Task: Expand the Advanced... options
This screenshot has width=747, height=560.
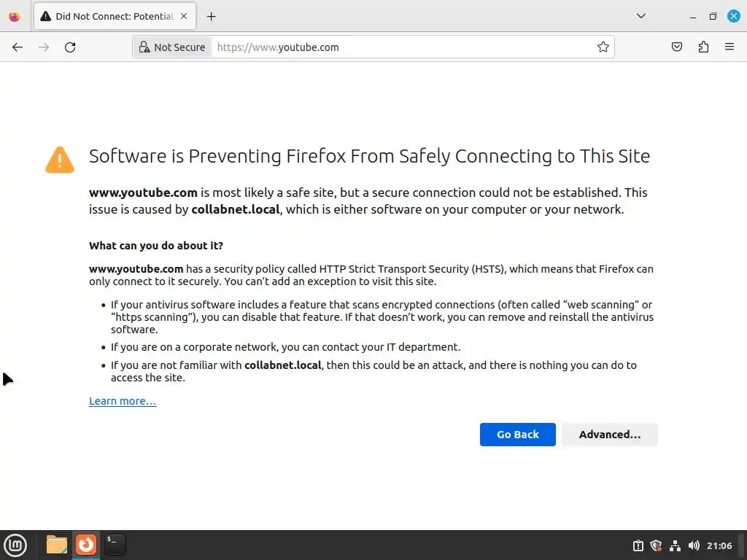Action: point(609,435)
